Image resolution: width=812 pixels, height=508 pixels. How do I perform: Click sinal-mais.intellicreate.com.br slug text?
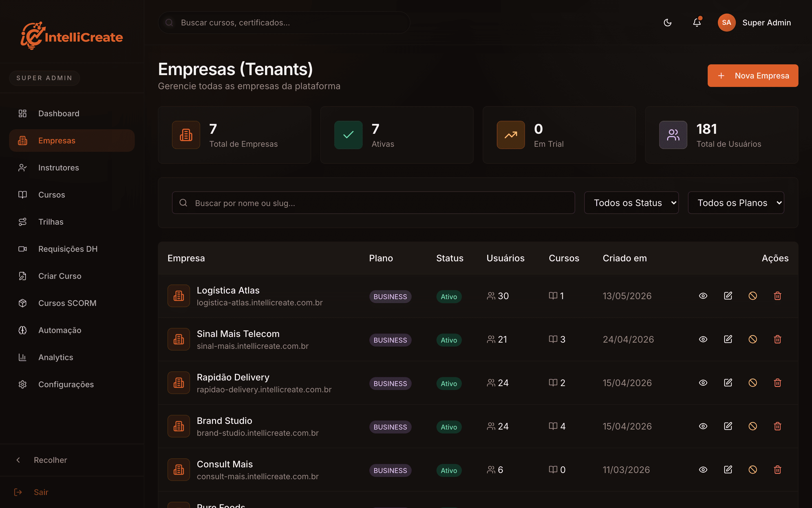(x=253, y=346)
